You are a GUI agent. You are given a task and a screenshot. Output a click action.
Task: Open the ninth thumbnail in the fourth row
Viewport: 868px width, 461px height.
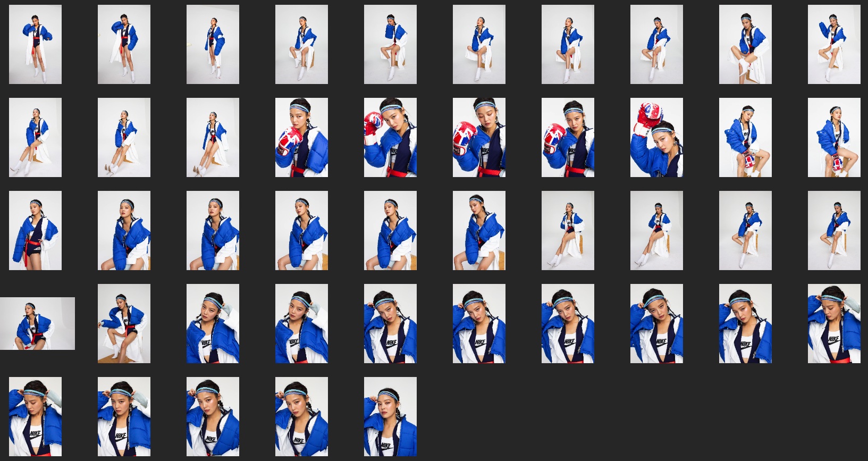pyautogui.click(x=745, y=323)
